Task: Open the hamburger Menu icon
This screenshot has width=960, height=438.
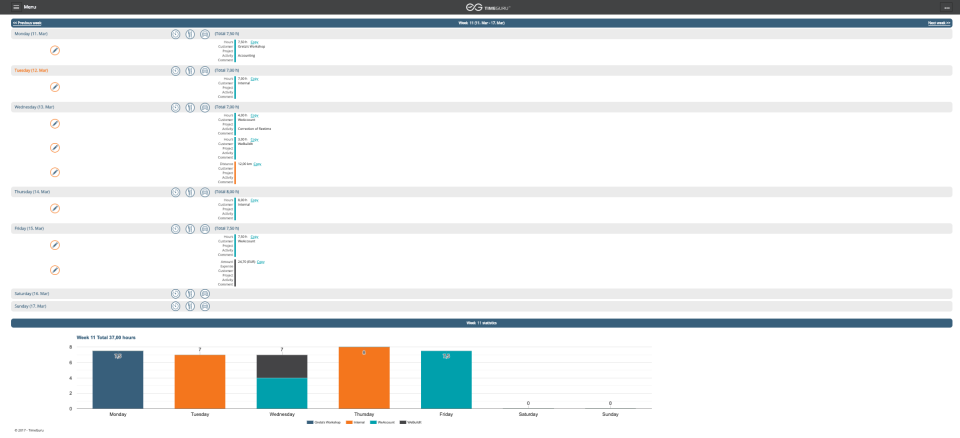Action: pos(16,7)
